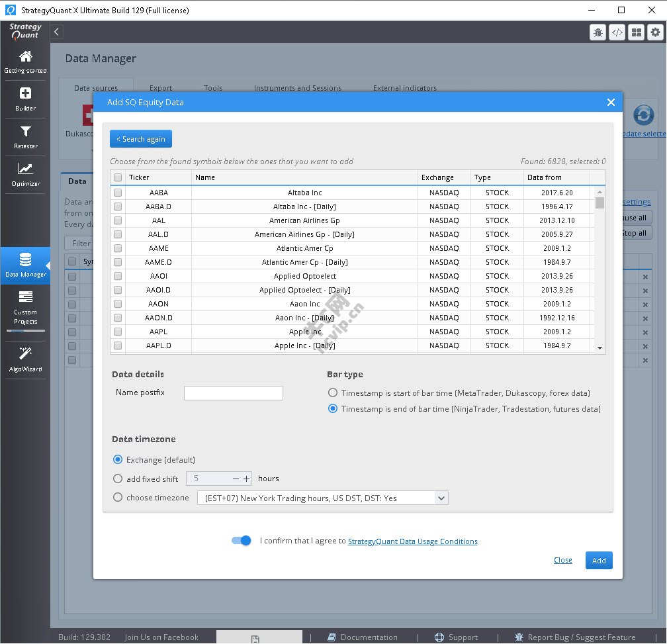Screen dimensions: 667x644
Task: Open Documentation in the status bar
Action: pyautogui.click(x=363, y=637)
